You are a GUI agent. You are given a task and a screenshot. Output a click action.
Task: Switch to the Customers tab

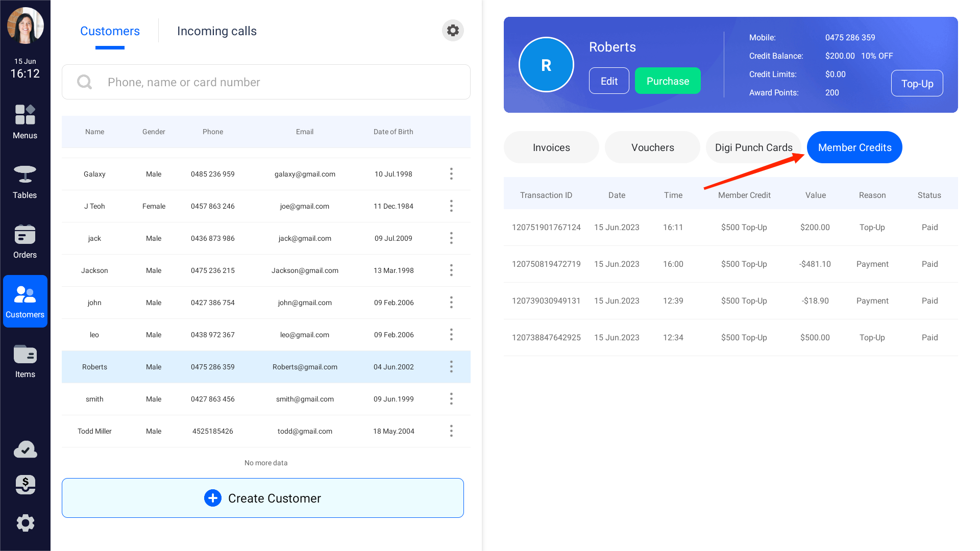coord(110,31)
